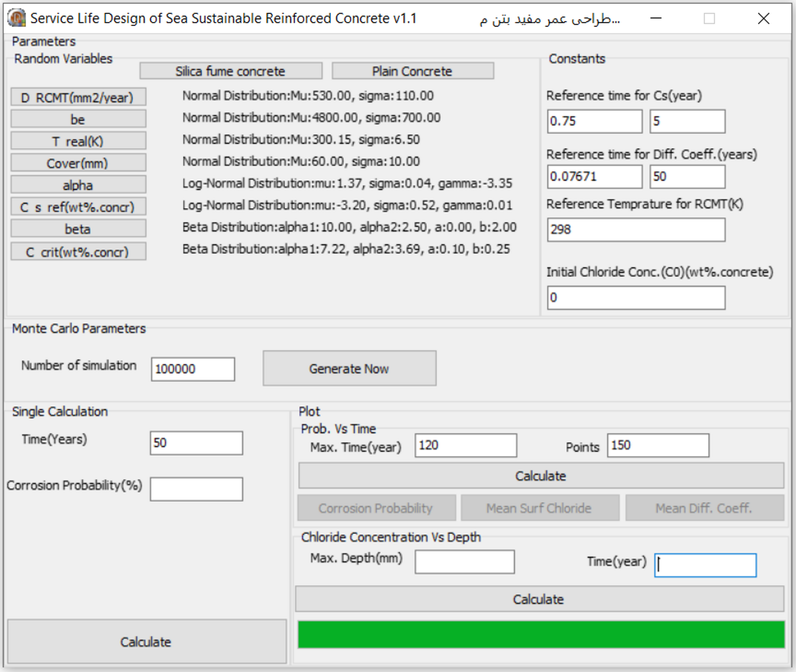This screenshot has height=672, width=796.
Task: Click the C_crit(wt%.concr) button
Action: [x=78, y=252]
